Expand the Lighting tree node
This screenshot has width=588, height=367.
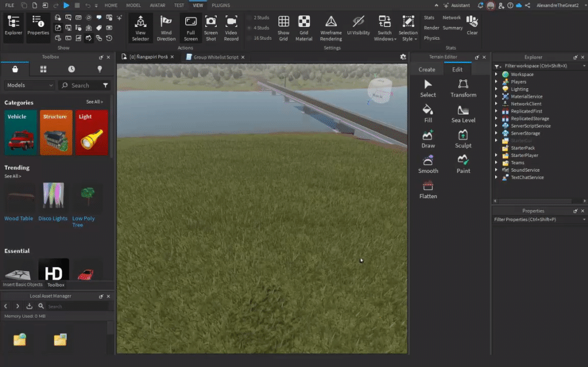[496, 89]
